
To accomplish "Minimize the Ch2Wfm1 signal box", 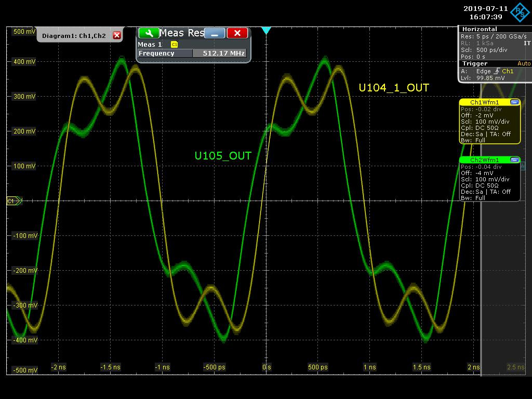I will (515, 160).
